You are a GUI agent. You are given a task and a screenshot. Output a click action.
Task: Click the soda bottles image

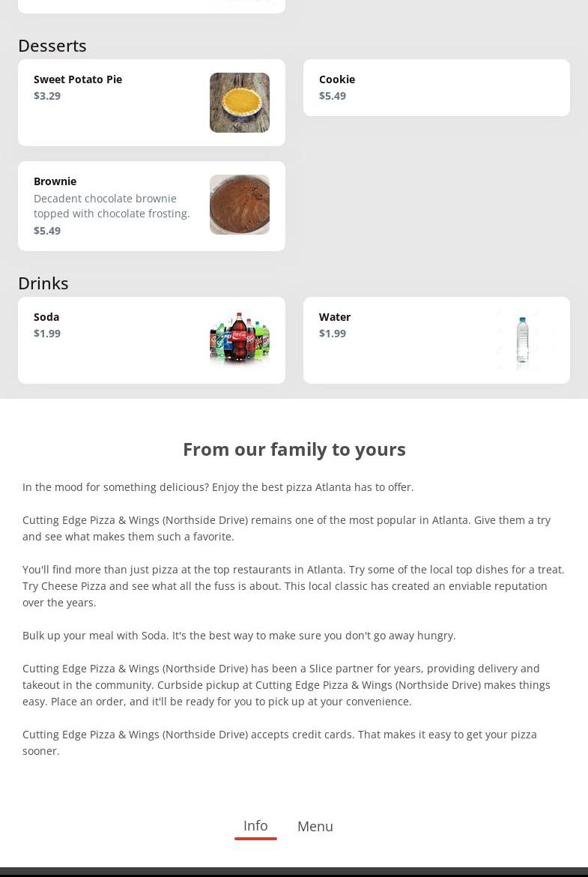239,340
